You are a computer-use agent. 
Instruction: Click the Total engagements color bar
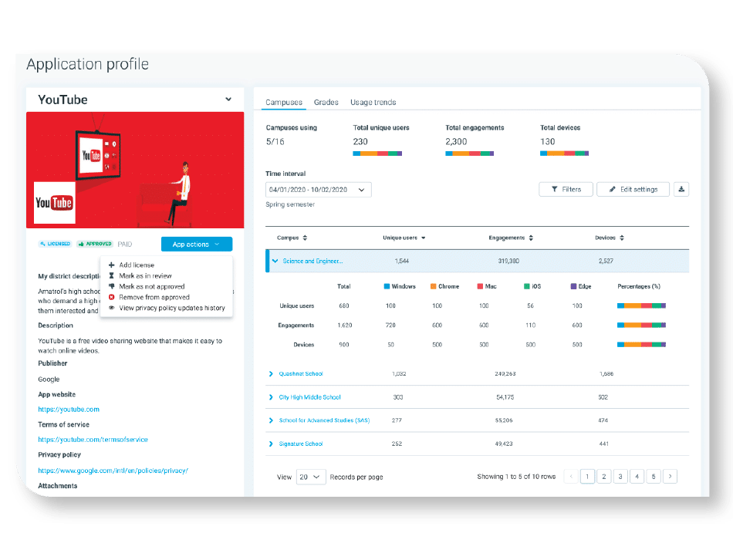point(470,153)
